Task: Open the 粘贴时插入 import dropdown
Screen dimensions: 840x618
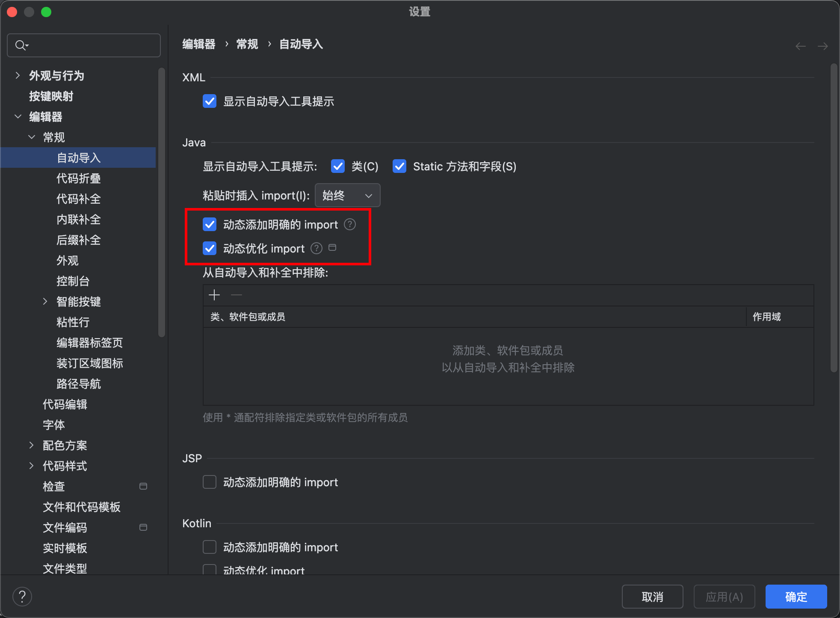Action: pos(347,196)
